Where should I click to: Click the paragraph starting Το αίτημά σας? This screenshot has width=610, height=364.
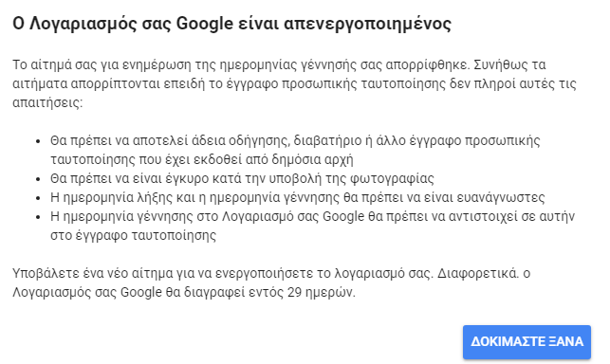tap(294, 83)
